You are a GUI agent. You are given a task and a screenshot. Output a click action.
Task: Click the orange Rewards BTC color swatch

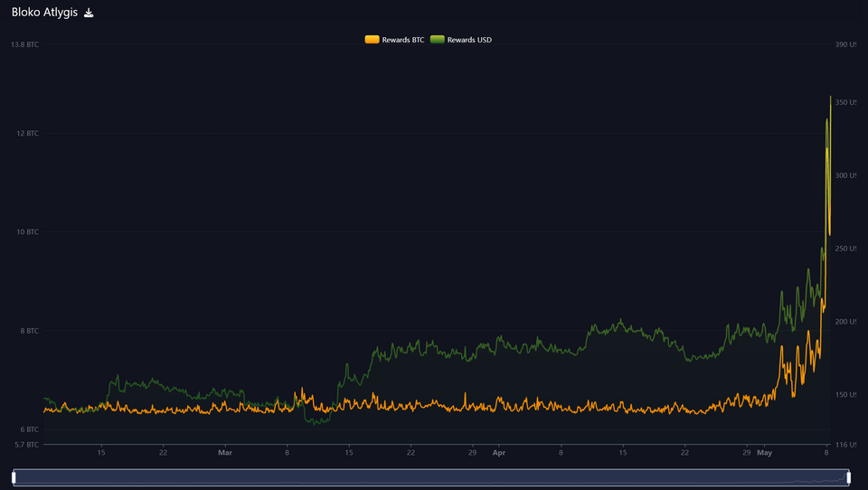[372, 40]
